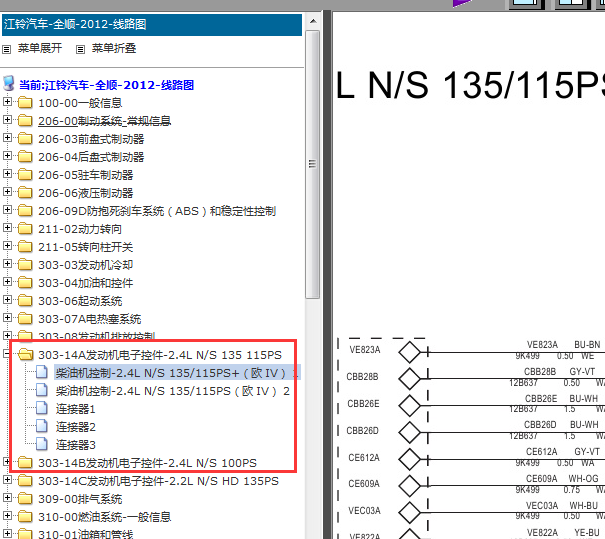This screenshot has width=605, height=539.
Task: Expand the 206-00制动系统-常规信息 node
Action: point(7,120)
